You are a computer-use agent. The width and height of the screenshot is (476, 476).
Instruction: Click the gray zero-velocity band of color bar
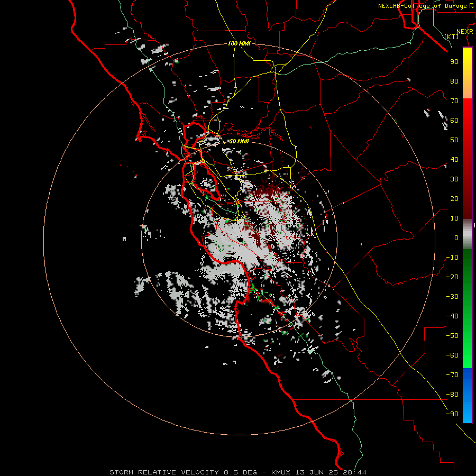pyautogui.click(x=467, y=234)
